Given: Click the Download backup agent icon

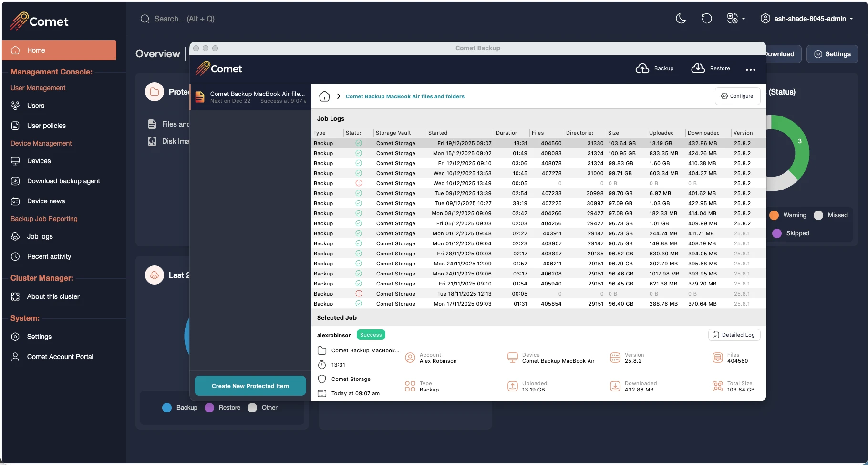Looking at the screenshot, I should click(x=15, y=181).
